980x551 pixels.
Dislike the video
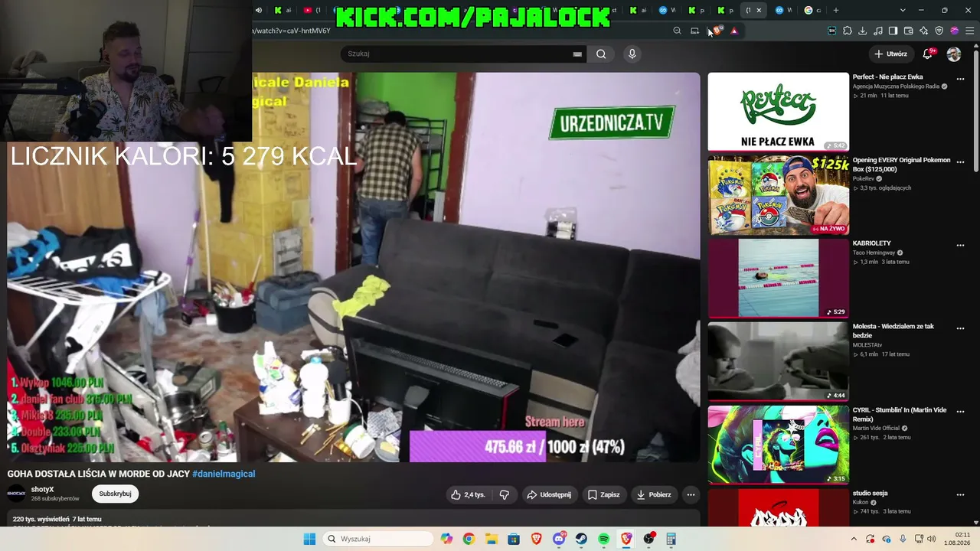tap(505, 494)
